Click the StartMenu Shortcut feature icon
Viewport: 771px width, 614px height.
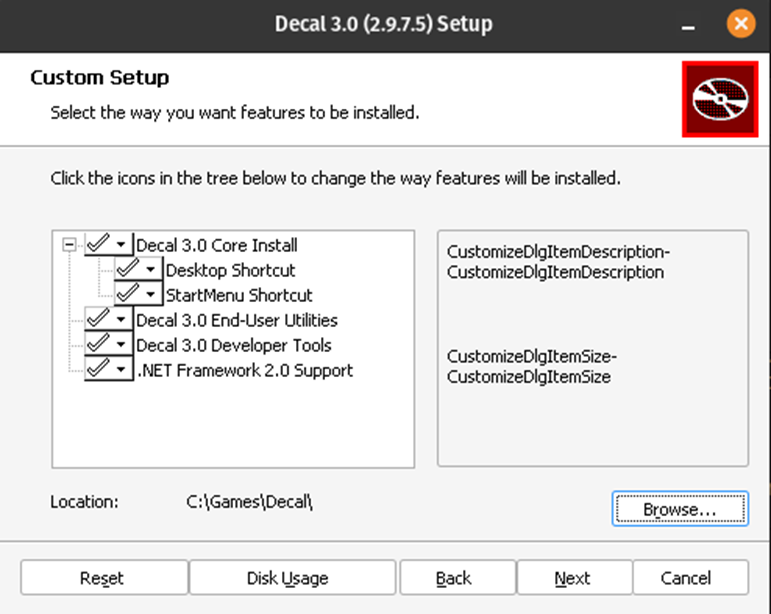pos(138,295)
